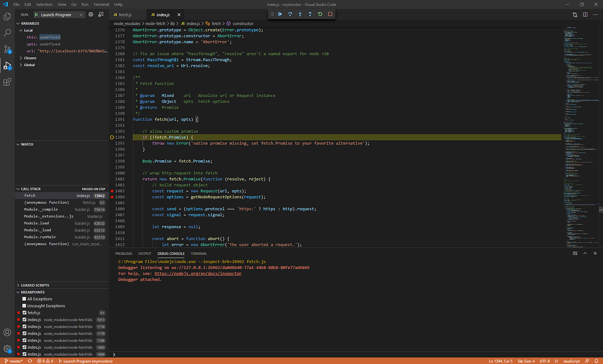603x364 pixels.
Task: Stop the debugging session
Action: click(x=330, y=14)
